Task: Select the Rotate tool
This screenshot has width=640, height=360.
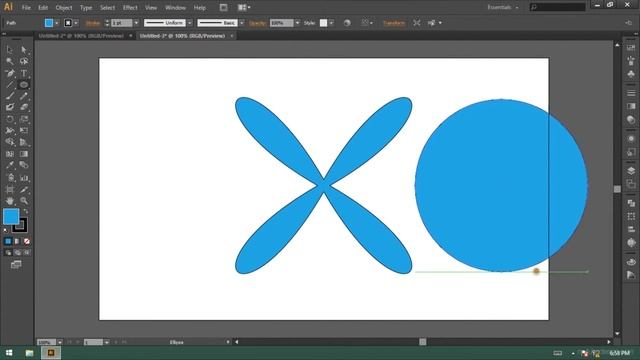Action: 10,119
